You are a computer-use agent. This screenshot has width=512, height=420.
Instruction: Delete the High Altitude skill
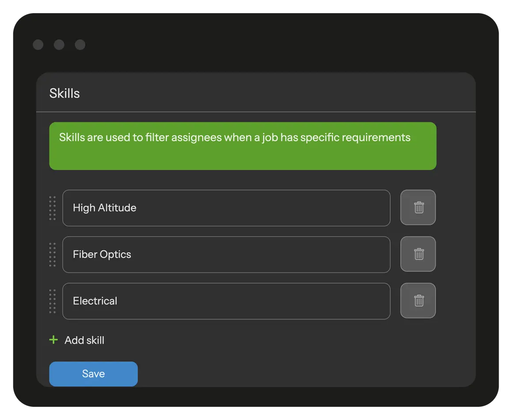pyautogui.click(x=418, y=207)
